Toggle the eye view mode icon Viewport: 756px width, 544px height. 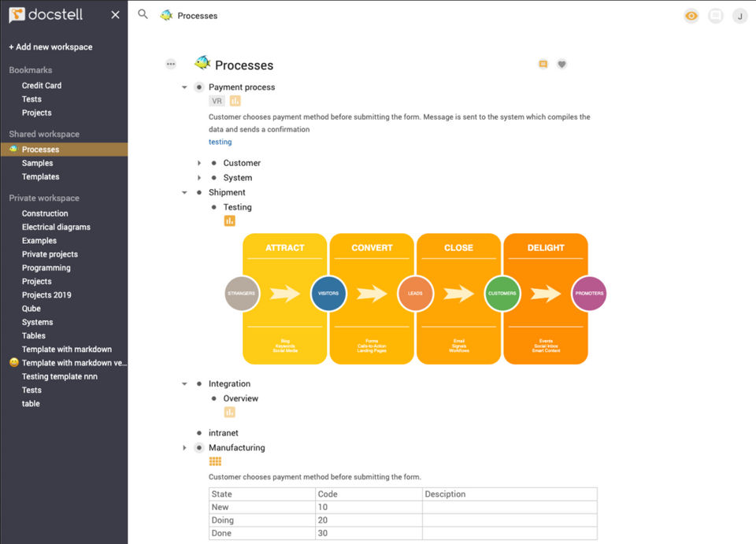691,16
